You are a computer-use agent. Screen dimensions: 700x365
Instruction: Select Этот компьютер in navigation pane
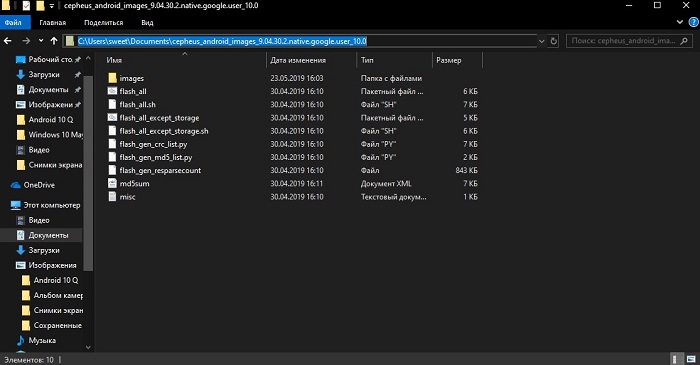51,205
